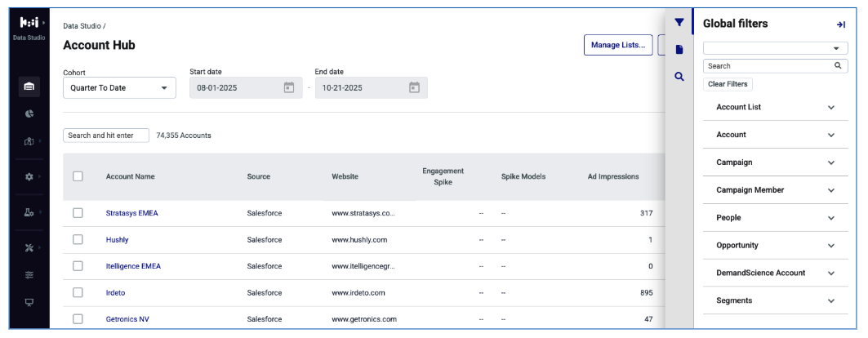Sort by the Ad Impressions column header

point(612,176)
